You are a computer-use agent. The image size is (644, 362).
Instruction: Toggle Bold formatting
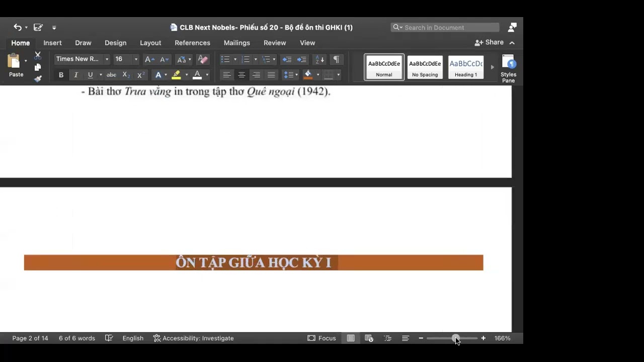61,75
